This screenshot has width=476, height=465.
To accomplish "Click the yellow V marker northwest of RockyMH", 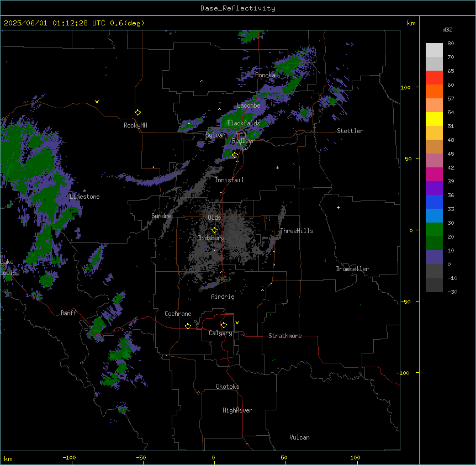I will [x=97, y=102].
